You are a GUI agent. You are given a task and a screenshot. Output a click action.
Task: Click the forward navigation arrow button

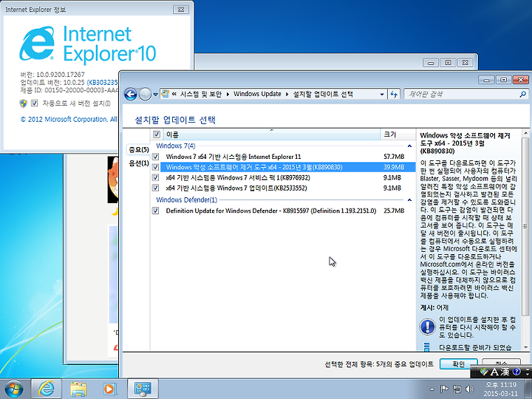146,94
